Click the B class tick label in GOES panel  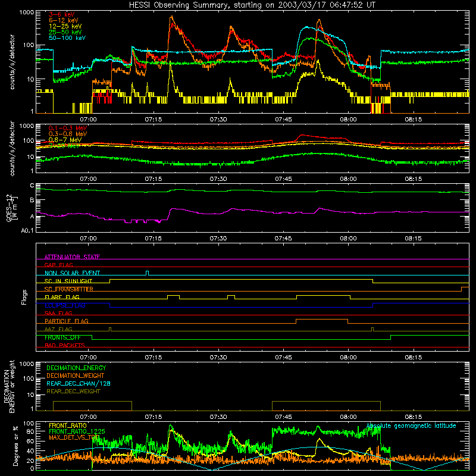(32, 201)
